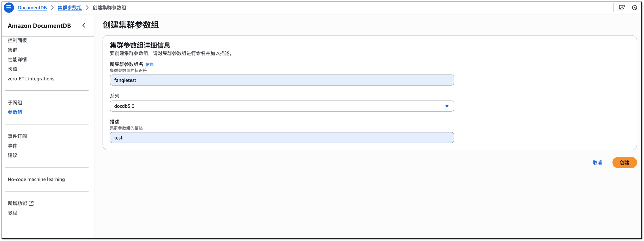
Task: Go to zero-ETL integrations
Action: point(31,79)
